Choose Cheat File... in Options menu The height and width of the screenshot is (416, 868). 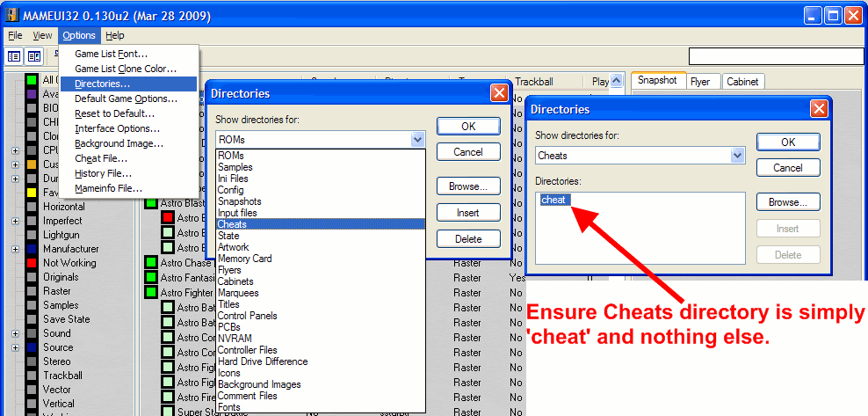point(128,158)
